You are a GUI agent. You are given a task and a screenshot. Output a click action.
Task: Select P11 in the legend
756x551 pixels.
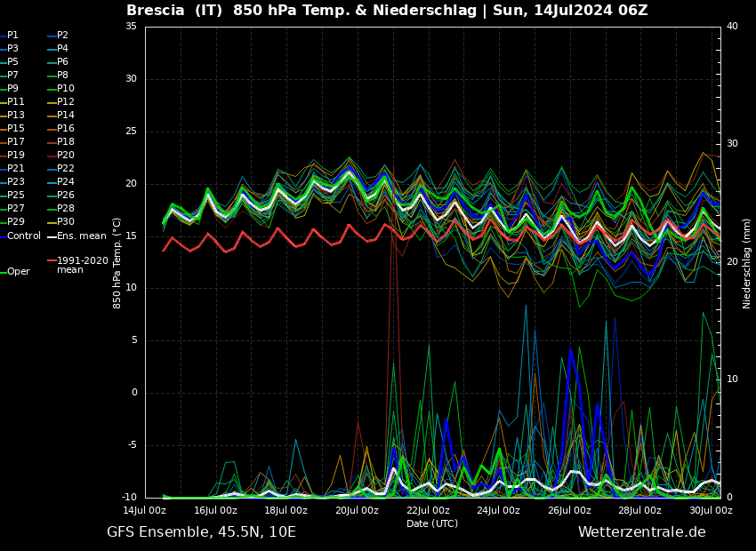pos(15,101)
